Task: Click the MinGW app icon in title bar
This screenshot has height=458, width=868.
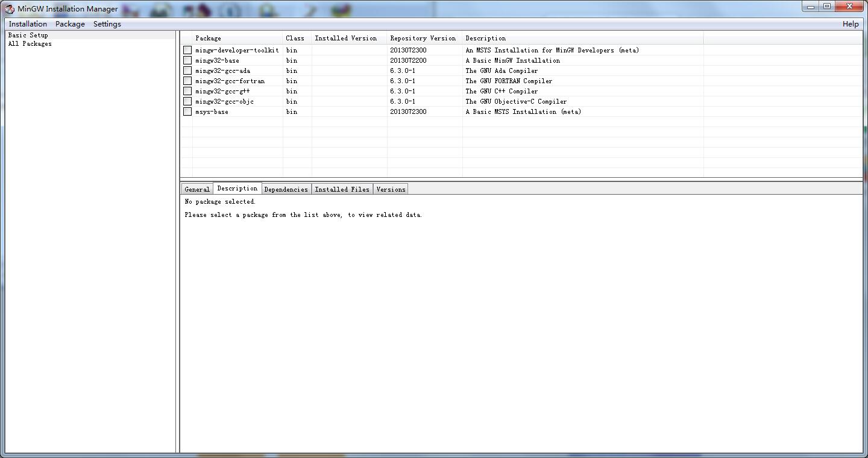Action: (9, 9)
